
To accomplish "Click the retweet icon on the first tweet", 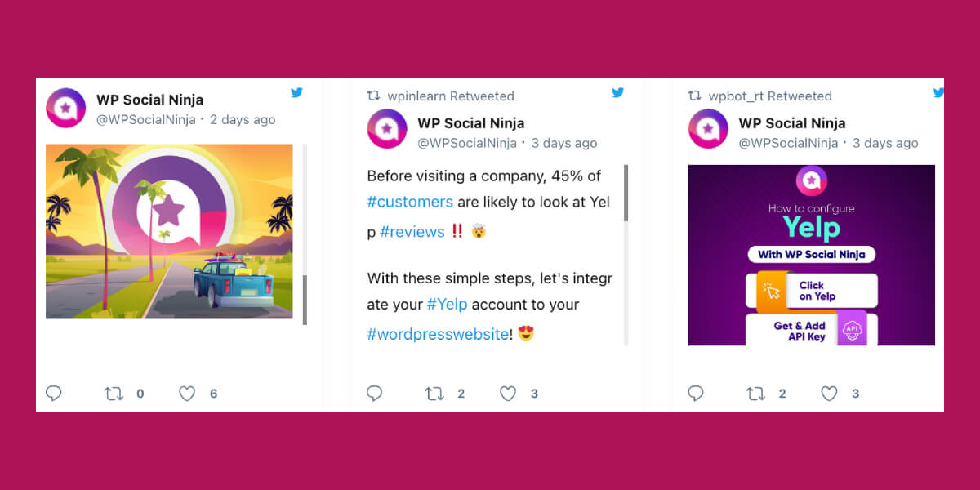I will click(114, 394).
